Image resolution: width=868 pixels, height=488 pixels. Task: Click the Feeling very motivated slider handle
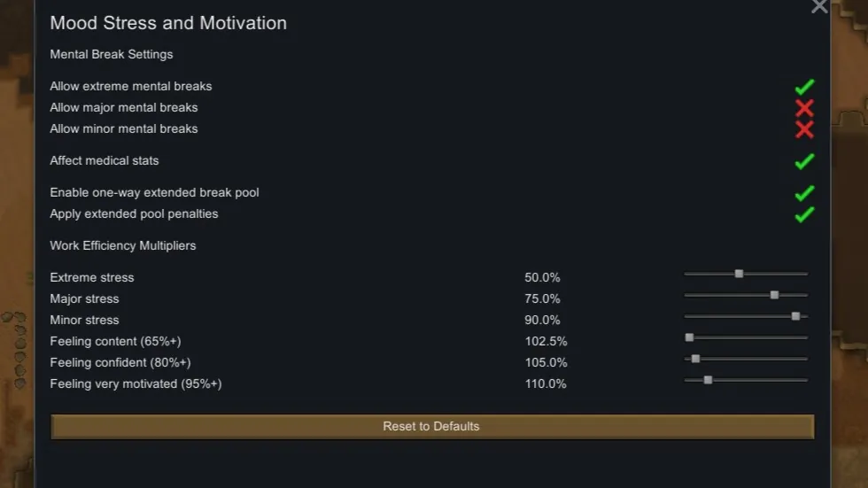pyautogui.click(x=708, y=380)
